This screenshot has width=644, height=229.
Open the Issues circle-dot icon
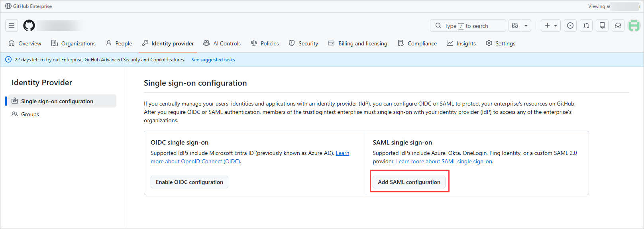point(570,25)
